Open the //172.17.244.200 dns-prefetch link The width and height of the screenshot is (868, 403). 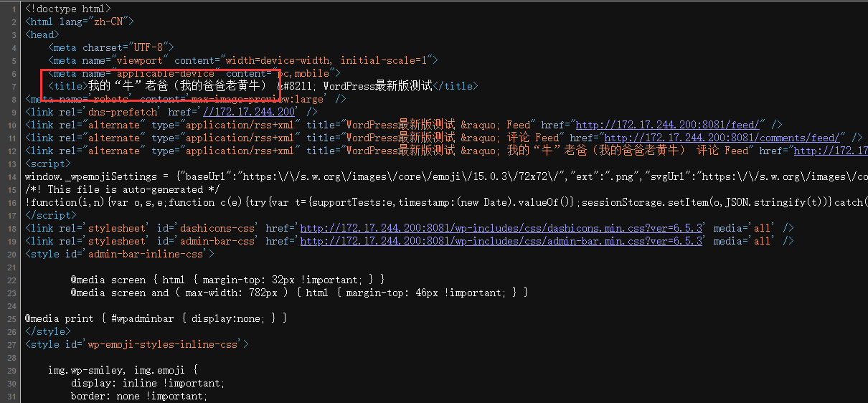coord(249,112)
